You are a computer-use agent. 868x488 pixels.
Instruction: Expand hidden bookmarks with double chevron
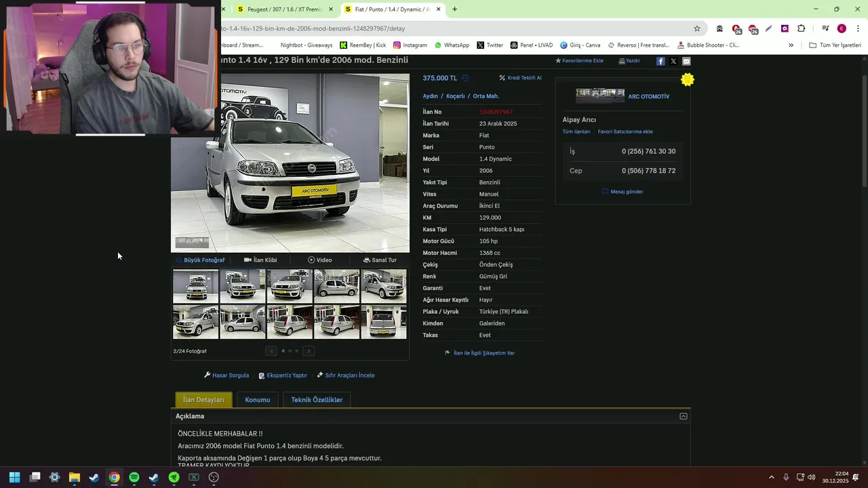791,45
